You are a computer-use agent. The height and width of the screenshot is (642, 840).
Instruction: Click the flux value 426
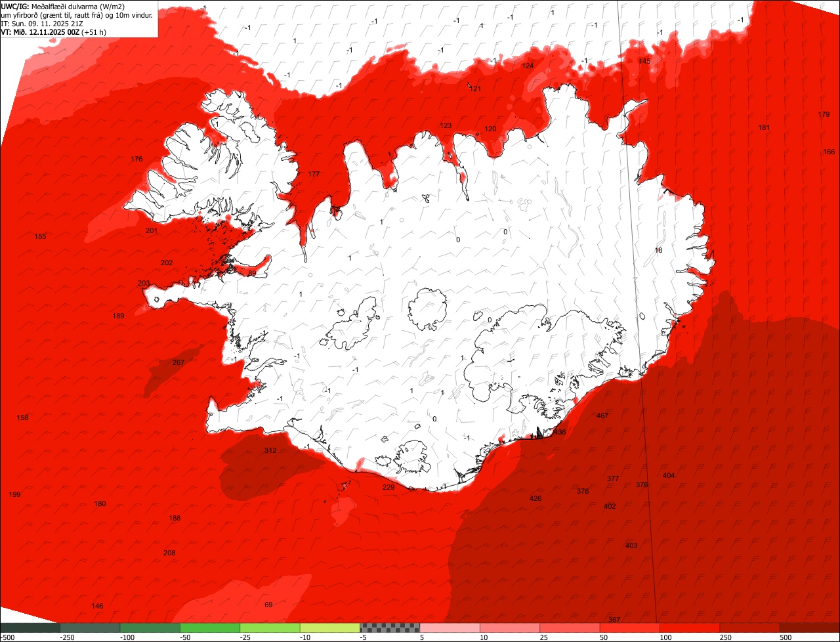click(x=535, y=498)
